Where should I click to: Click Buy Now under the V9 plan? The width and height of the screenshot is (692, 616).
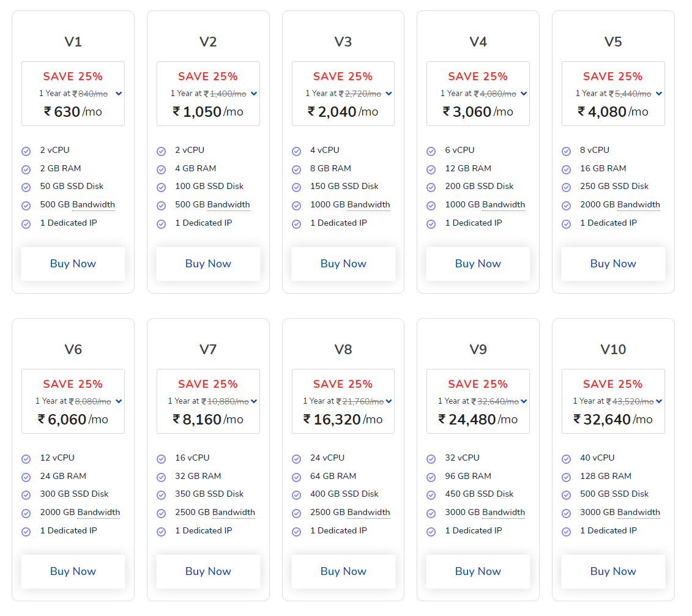click(x=478, y=571)
